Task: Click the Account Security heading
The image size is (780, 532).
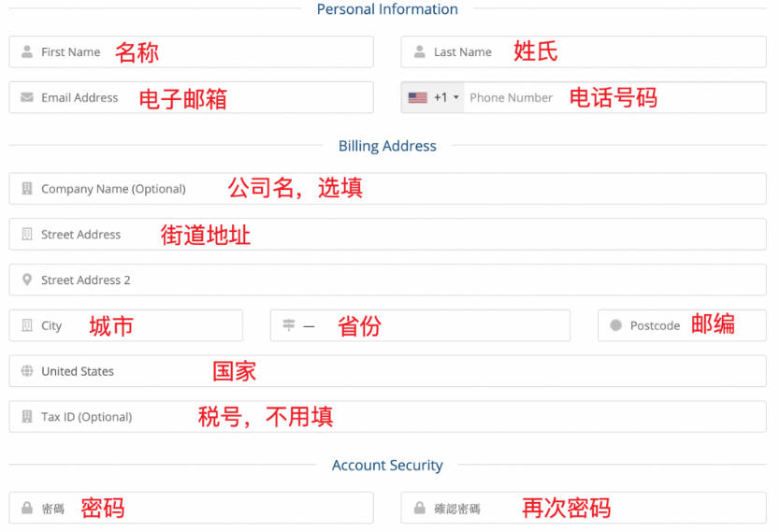Action: (x=387, y=465)
